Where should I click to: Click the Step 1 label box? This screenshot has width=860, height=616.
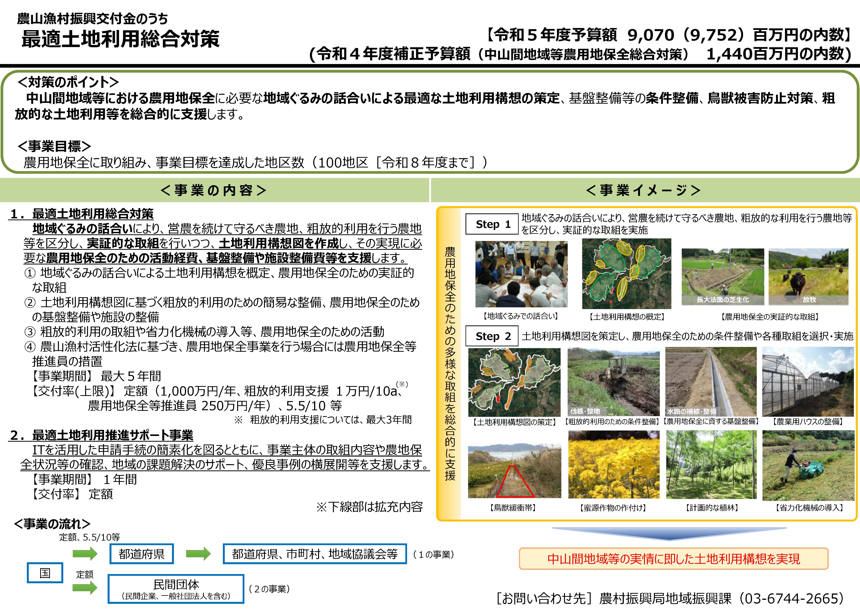pyautogui.click(x=492, y=224)
